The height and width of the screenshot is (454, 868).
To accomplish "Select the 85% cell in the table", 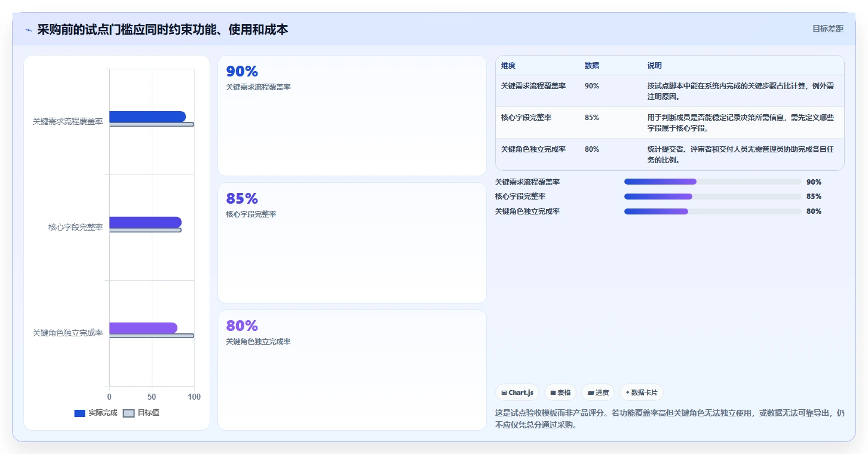I will [592, 118].
